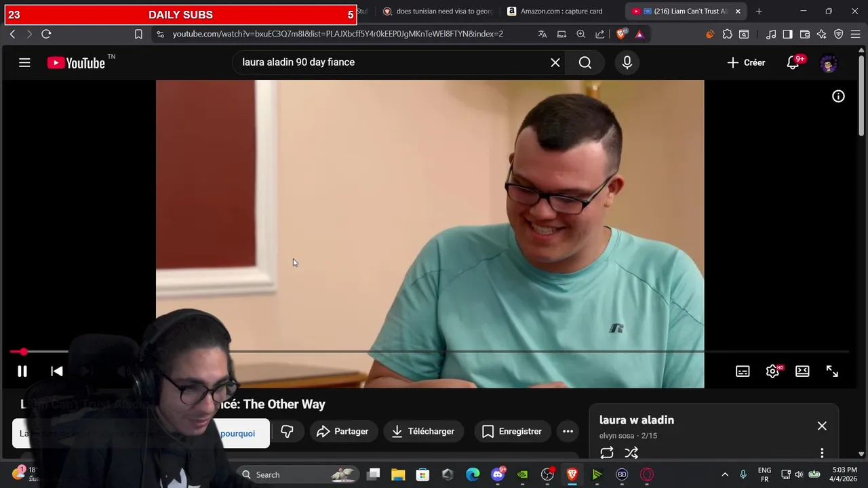This screenshot has width=868, height=488.
Task: Reload the page
Action: (46, 34)
